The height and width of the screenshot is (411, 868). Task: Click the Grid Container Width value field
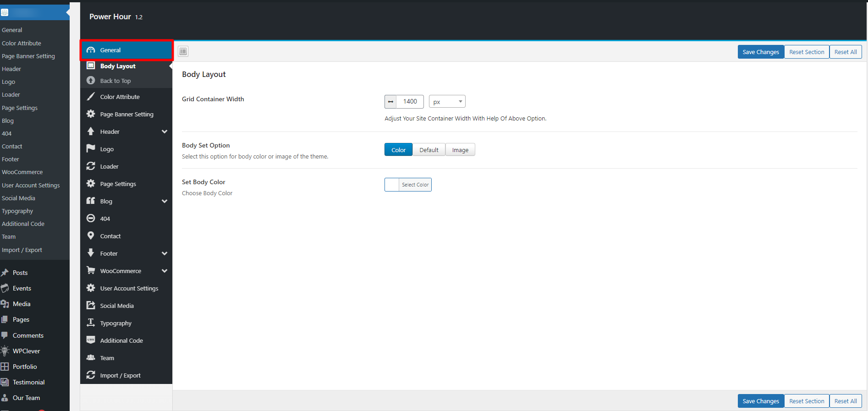pos(410,101)
